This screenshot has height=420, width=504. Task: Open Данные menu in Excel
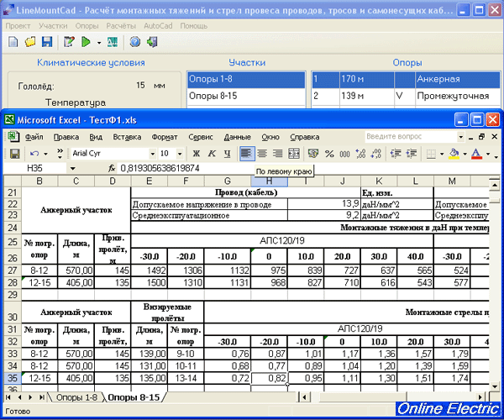[238, 137]
